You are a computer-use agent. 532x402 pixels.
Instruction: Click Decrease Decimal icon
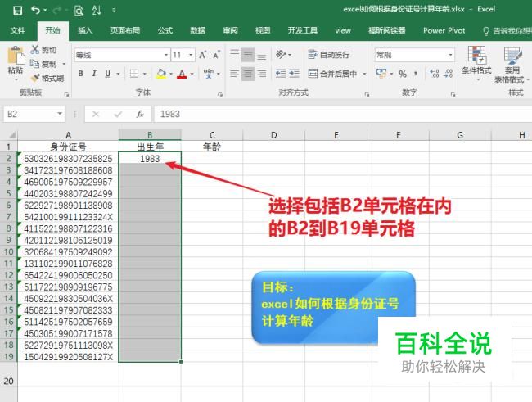tap(449, 74)
